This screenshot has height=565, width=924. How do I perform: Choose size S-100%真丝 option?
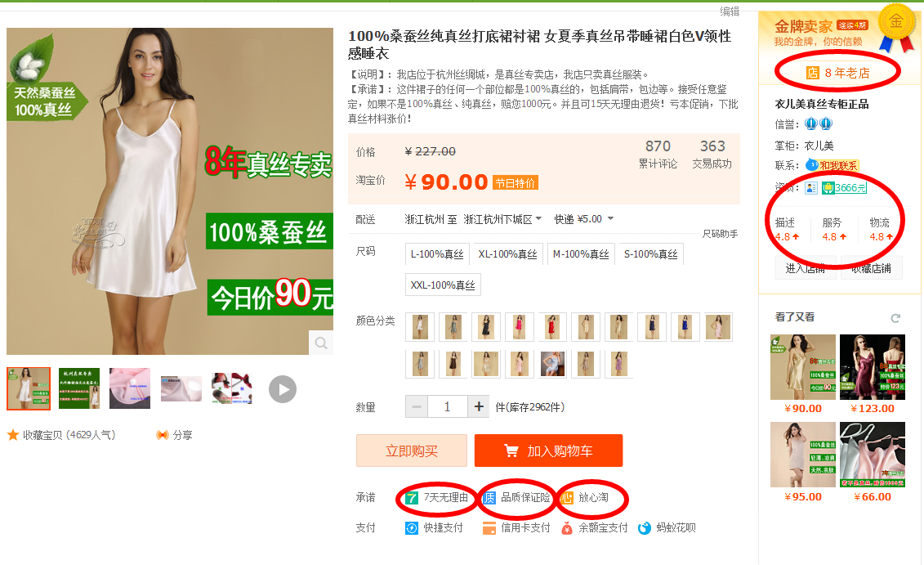[x=651, y=254]
